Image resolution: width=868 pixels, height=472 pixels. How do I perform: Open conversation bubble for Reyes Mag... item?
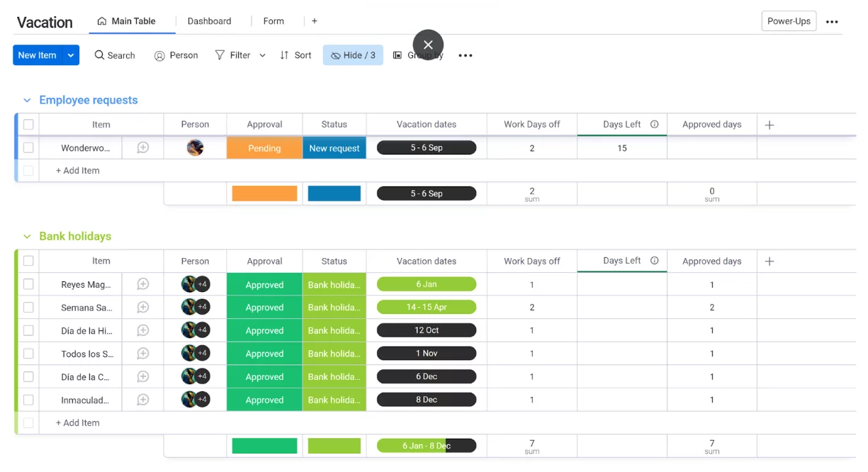point(142,284)
